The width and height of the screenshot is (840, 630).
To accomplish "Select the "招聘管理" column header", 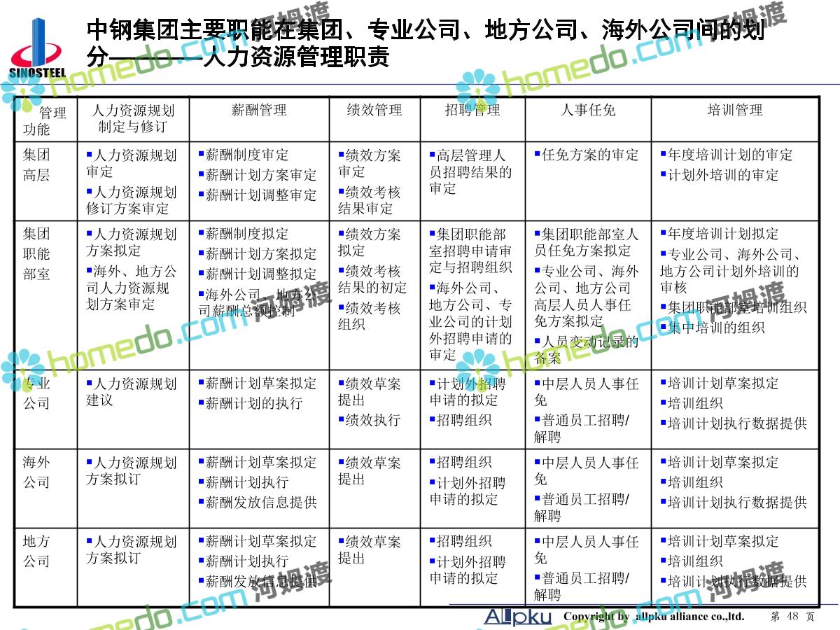I will (472, 110).
